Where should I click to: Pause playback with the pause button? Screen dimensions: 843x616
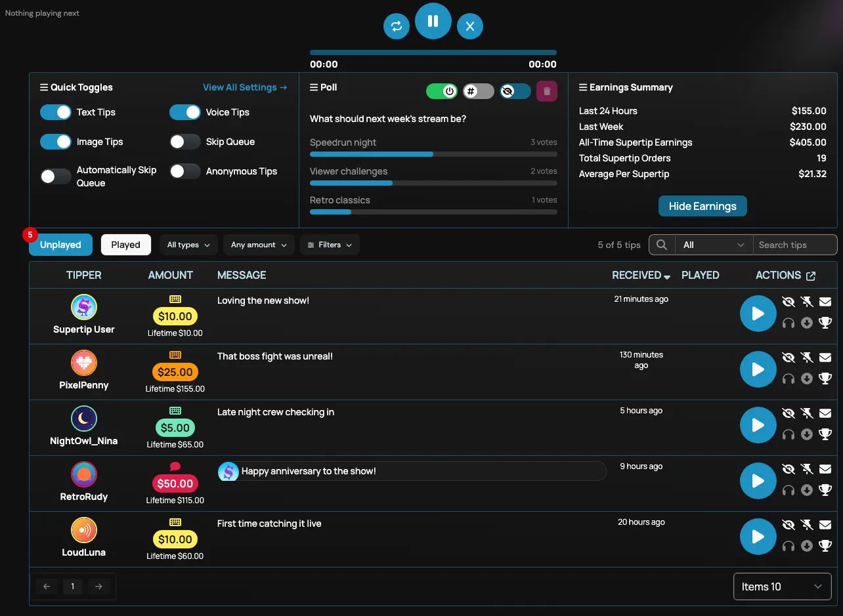pyautogui.click(x=433, y=21)
